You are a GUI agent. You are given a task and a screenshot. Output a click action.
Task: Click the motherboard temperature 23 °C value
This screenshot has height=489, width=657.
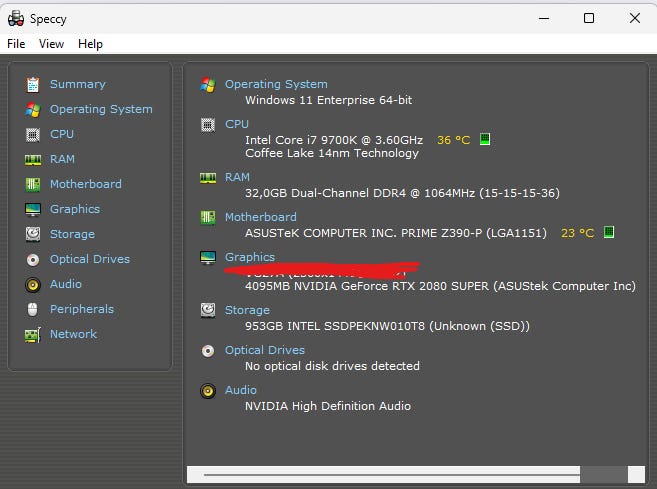click(x=577, y=233)
